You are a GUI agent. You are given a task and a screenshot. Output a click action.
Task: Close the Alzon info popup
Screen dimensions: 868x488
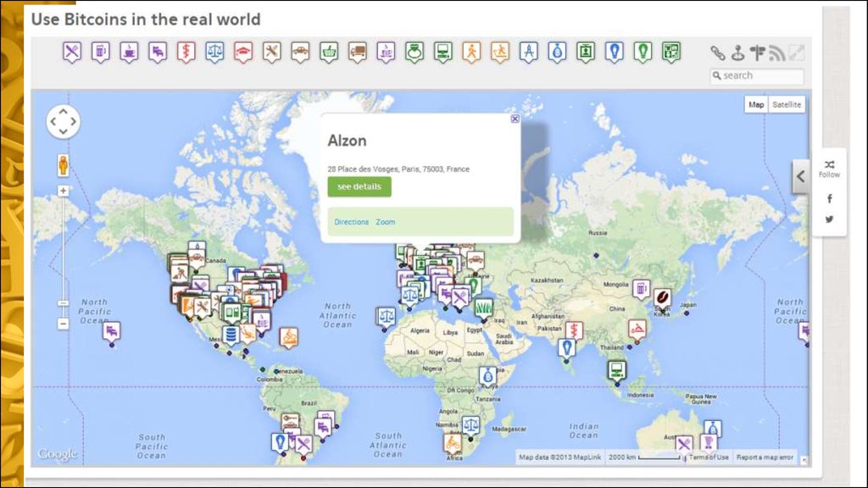click(515, 119)
